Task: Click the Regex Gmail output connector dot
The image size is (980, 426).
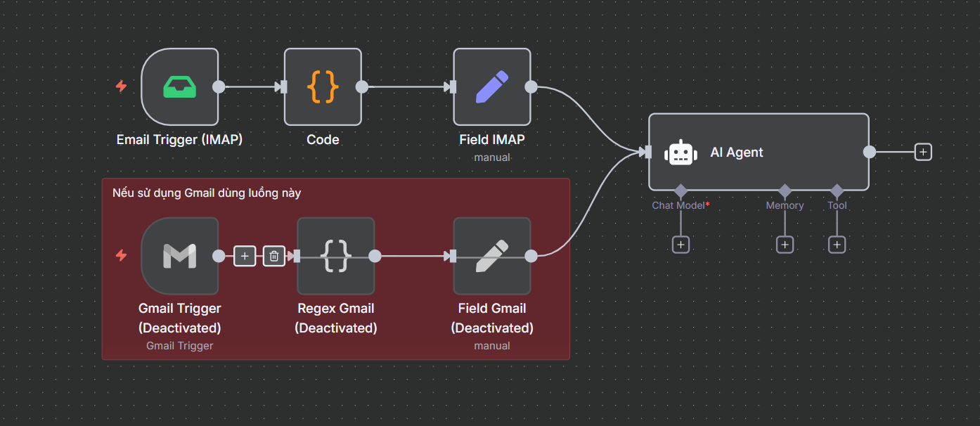Action: 375,256
